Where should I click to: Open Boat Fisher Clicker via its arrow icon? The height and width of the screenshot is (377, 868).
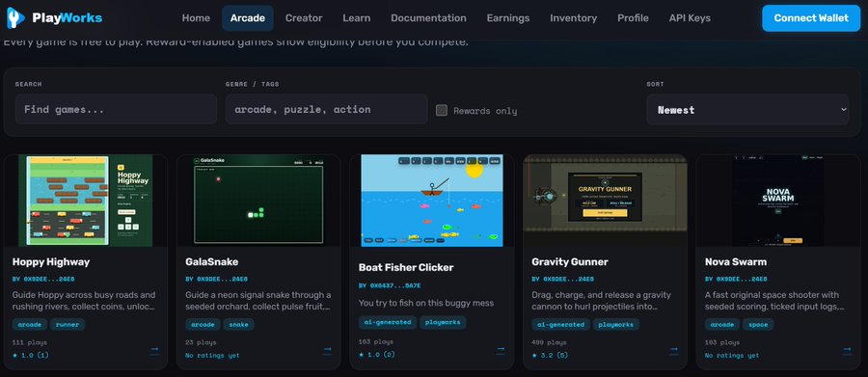501,349
